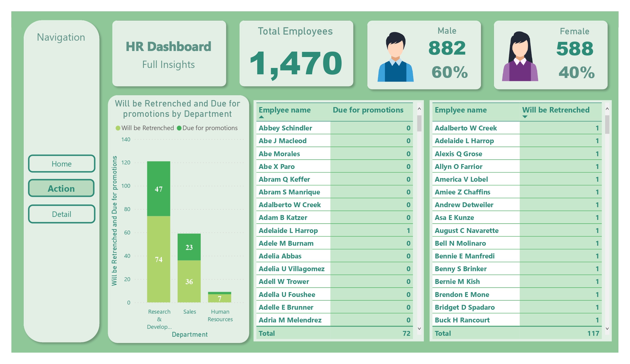Select Bell N Molinaro row in retrenched table
Viewport: 630px width, 364px height.
[460, 243]
